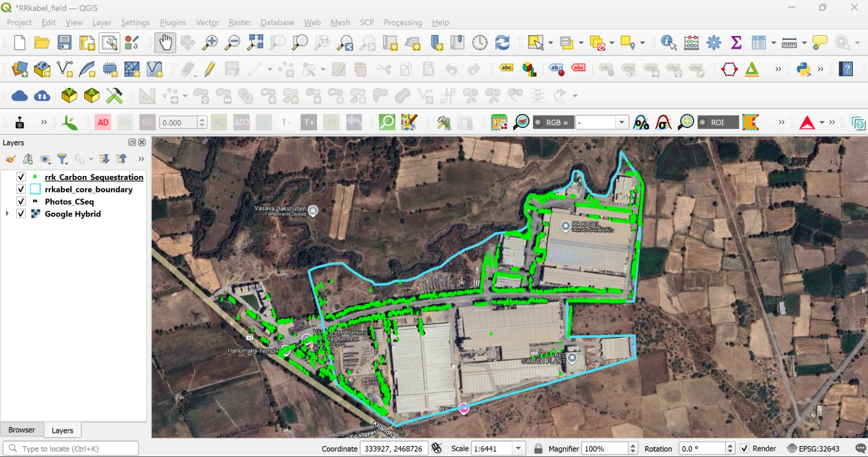Open the Raster menu
The width and height of the screenshot is (868, 457).
click(239, 22)
